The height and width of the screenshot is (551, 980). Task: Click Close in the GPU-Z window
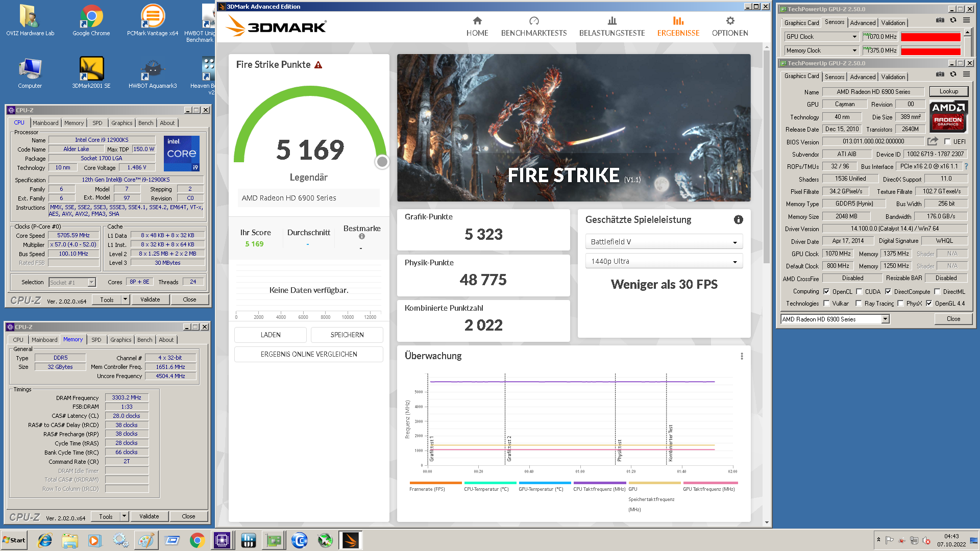[953, 319]
